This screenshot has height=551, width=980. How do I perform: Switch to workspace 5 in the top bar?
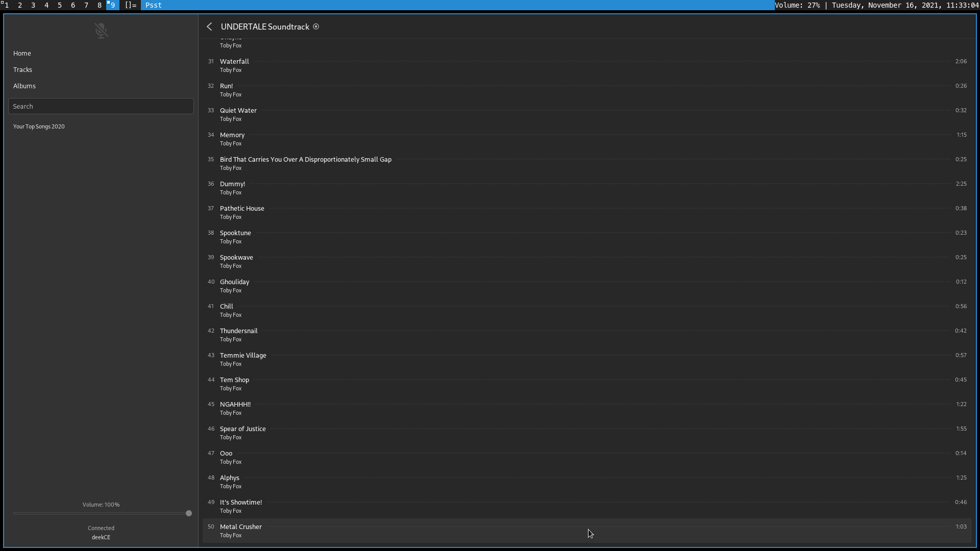point(60,5)
